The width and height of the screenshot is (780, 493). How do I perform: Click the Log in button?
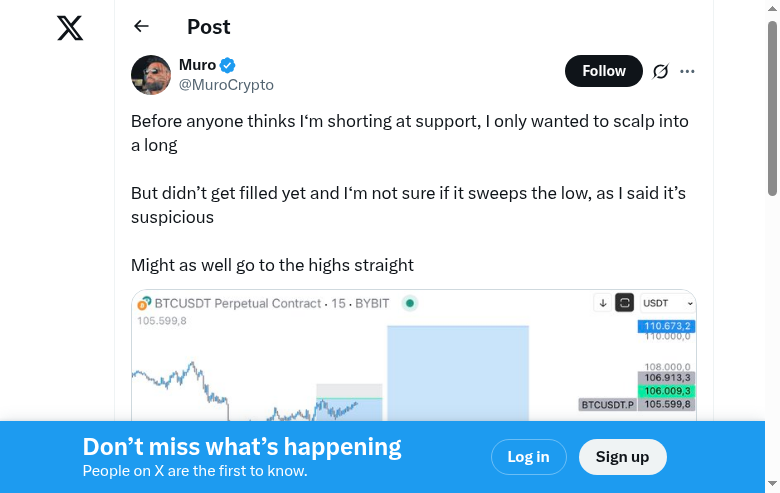point(528,457)
